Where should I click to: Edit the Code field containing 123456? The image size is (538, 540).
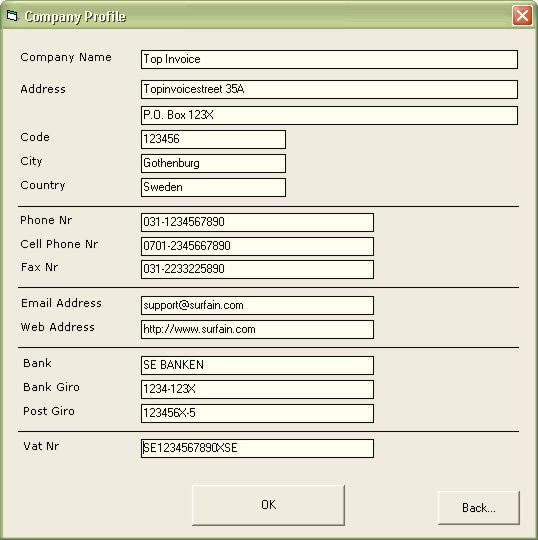[x=213, y=139]
